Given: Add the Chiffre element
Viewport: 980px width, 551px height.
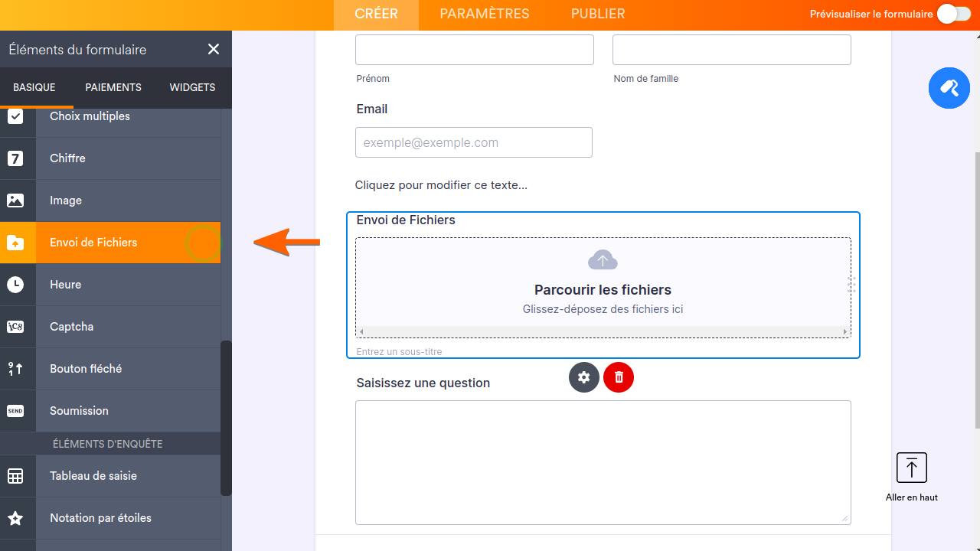Looking at the screenshot, I should [110, 158].
